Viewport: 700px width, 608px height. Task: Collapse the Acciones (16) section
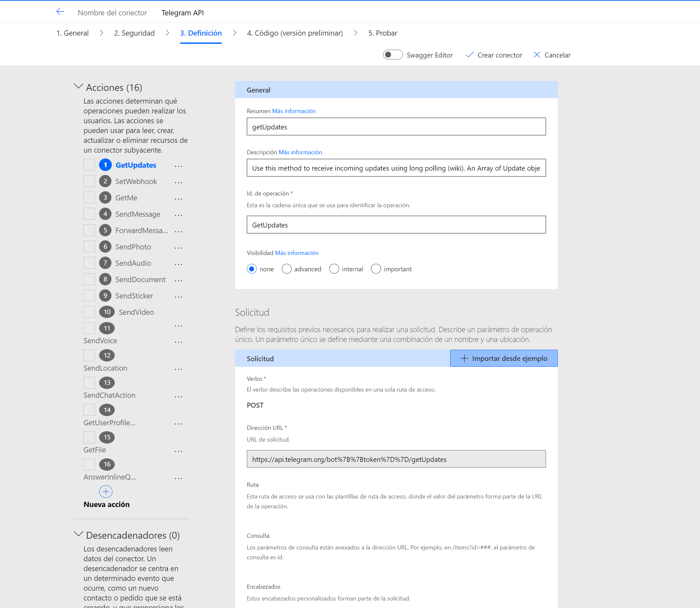[78, 87]
